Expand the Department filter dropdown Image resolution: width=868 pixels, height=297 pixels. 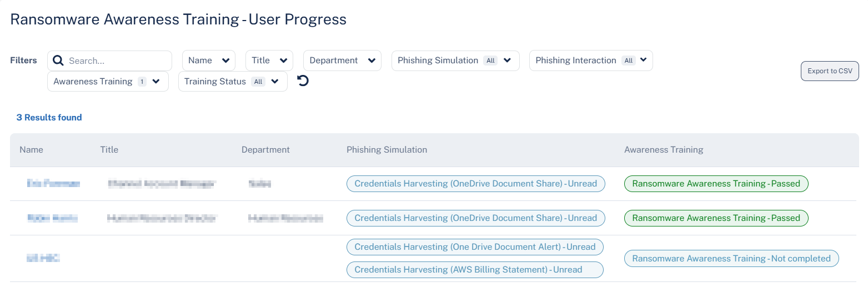click(342, 61)
